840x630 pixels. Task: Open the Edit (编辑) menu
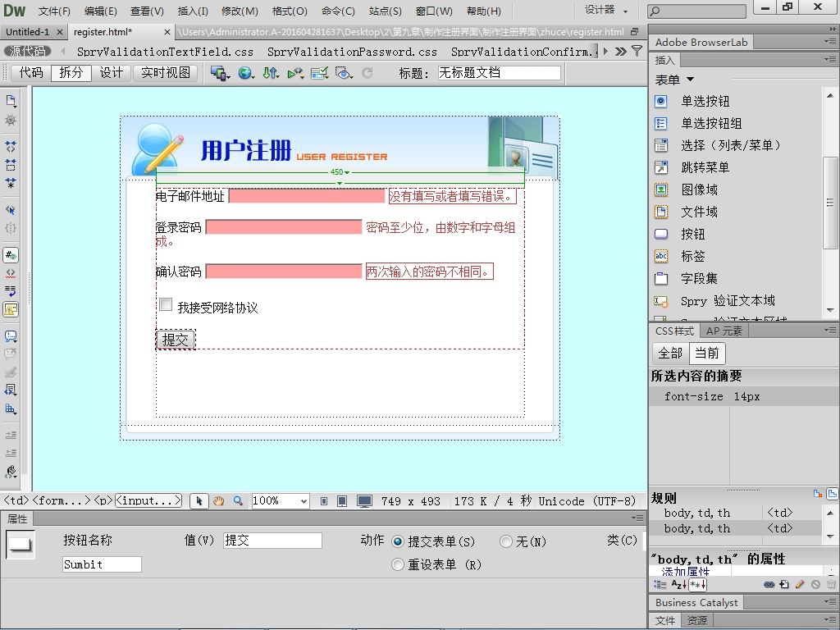coord(100,11)
